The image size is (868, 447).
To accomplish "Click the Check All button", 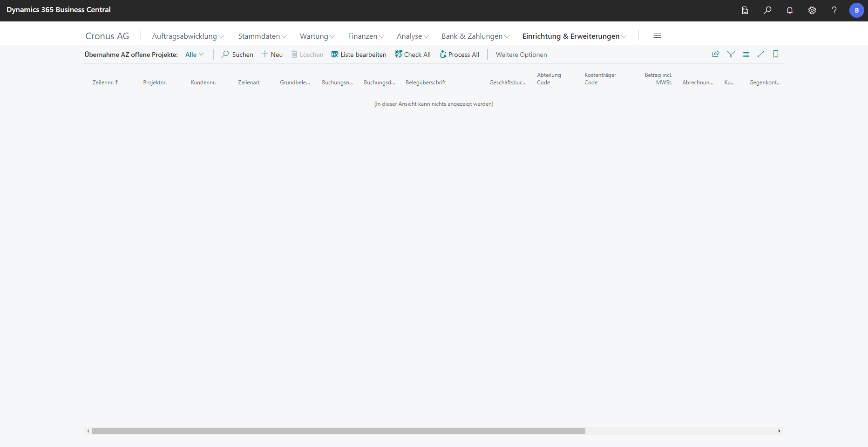I will click(x=413, y=55).
